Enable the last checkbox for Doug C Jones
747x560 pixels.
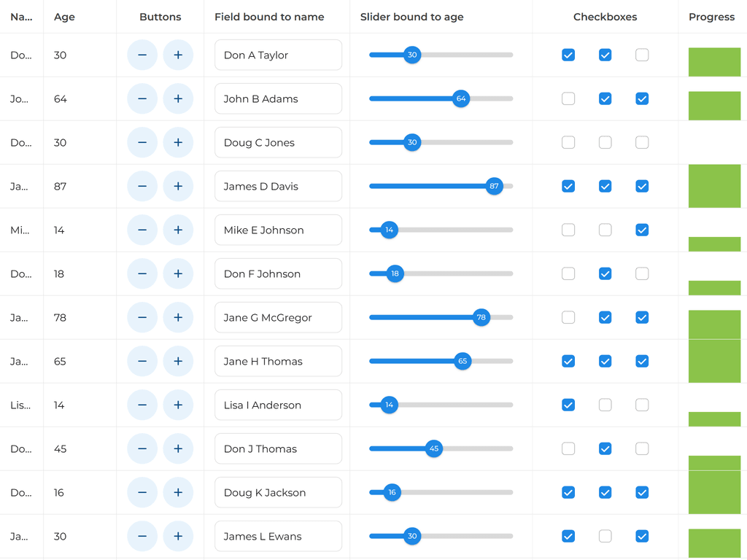click(642, 142)
